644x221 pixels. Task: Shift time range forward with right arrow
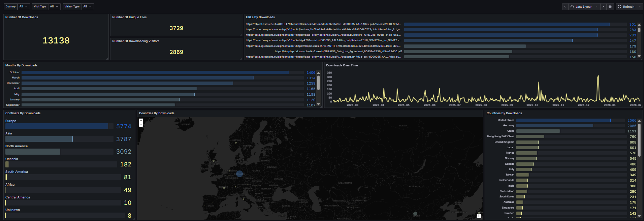tap(603, 7)
